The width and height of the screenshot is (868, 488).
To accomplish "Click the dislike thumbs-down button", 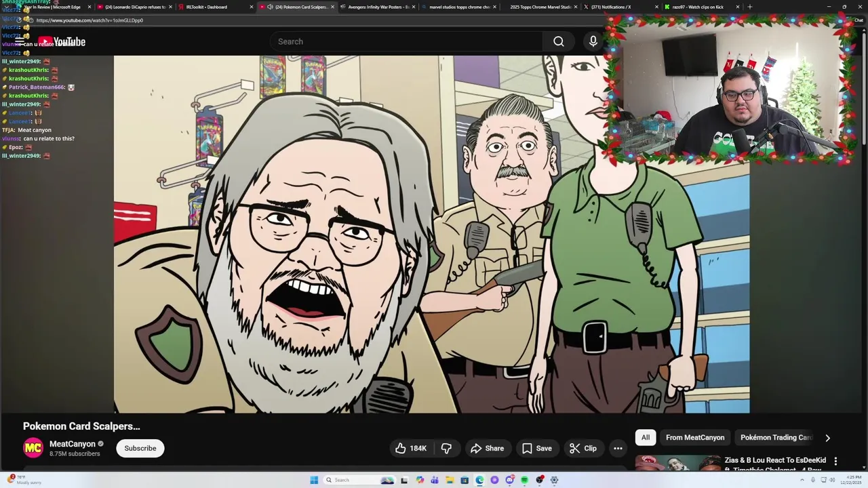I will 446,448.
